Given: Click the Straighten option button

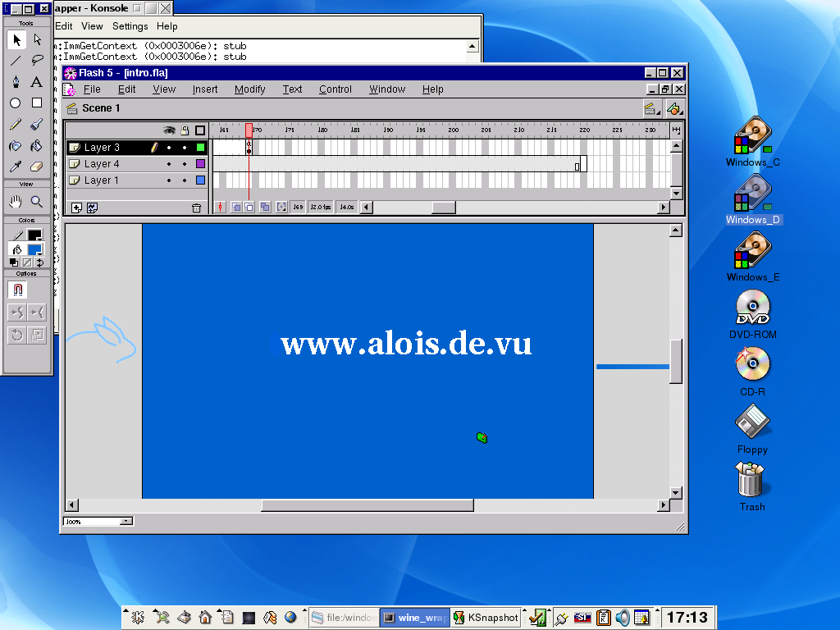Looking at the screenshot, I should [x=37, y=313].
